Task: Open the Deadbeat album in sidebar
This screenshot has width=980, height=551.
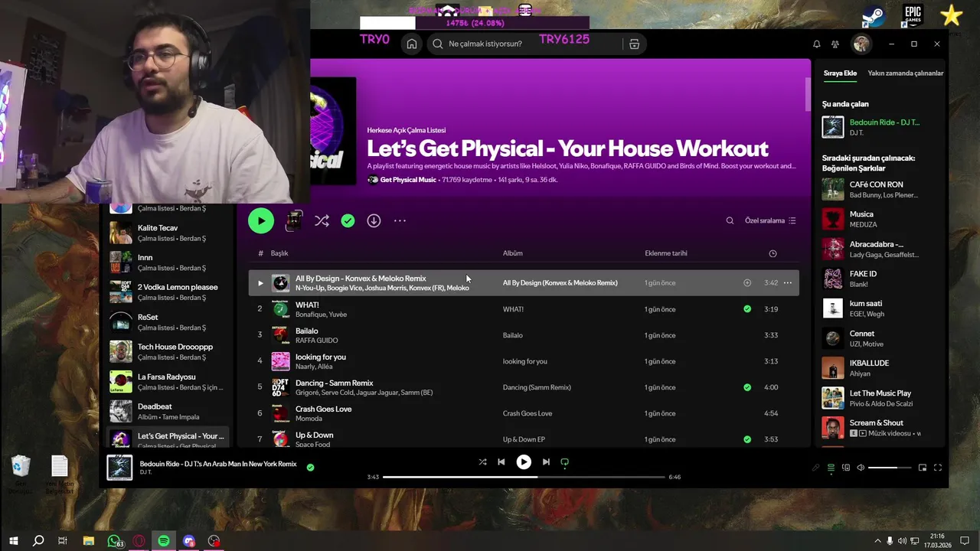Action: [x=168, y=411]
